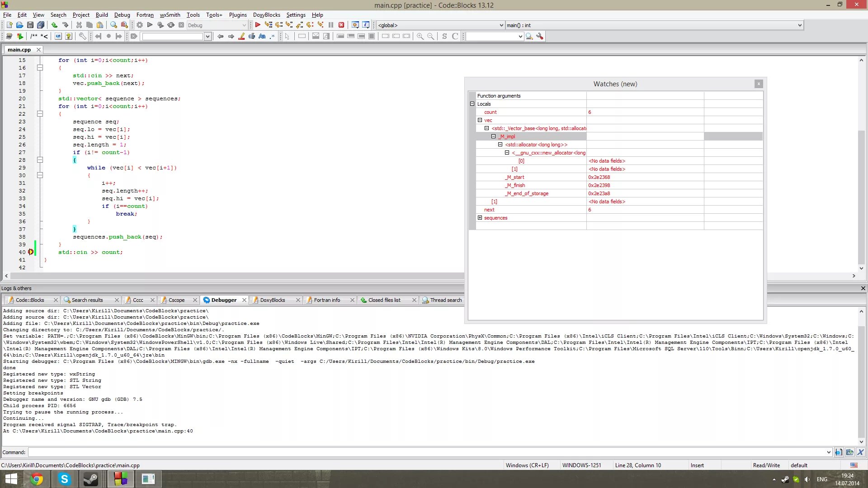The image size is (868, 488).
Task: Toggle fold marker at line 30
Action: click(x=40, y=175)
